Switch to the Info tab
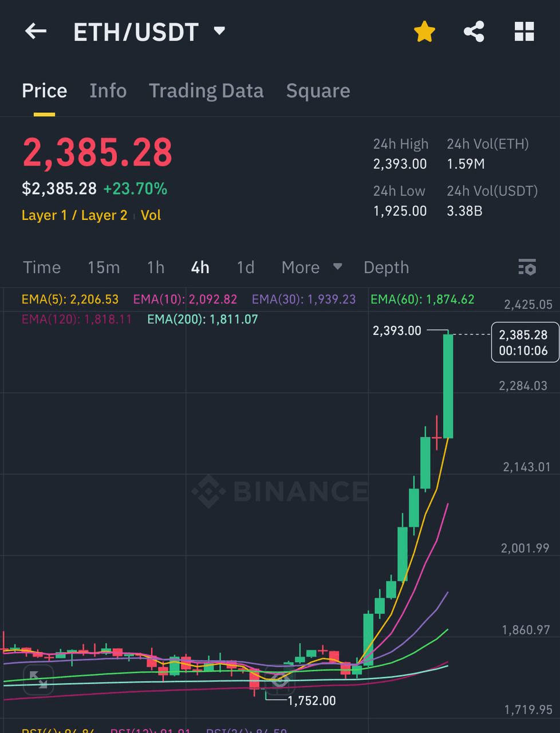Viewport: 560px width, 733px height. tap(108, 90)
